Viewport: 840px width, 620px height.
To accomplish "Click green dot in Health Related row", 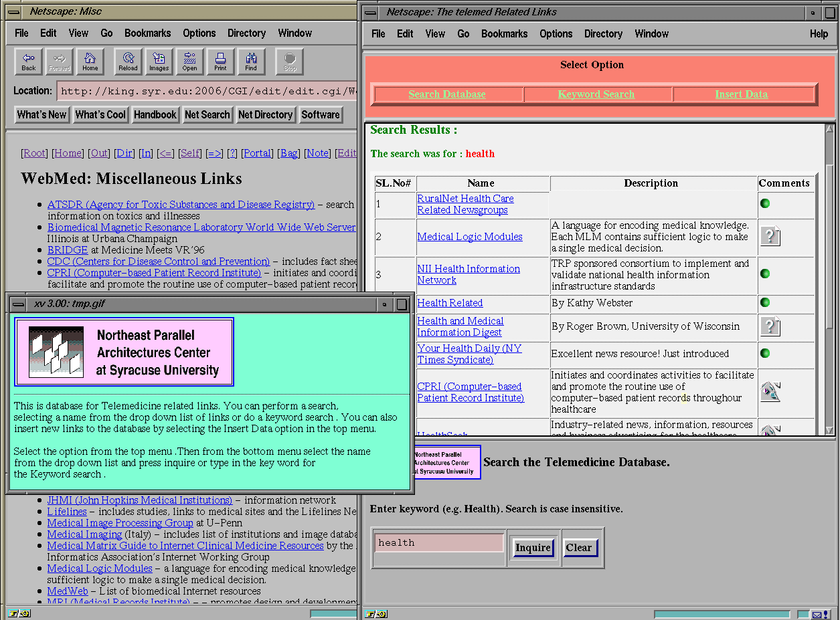I will point(765,302).
